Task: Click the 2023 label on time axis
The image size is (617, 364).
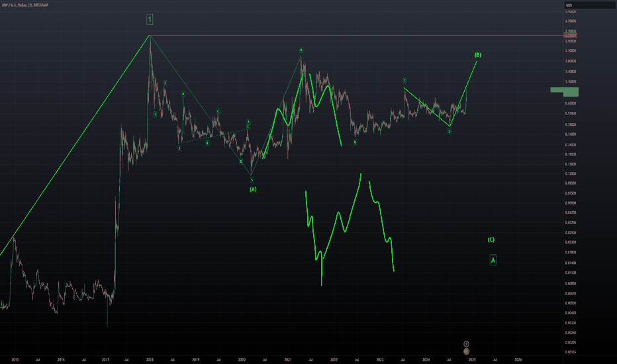Action: tap(380, 359)
